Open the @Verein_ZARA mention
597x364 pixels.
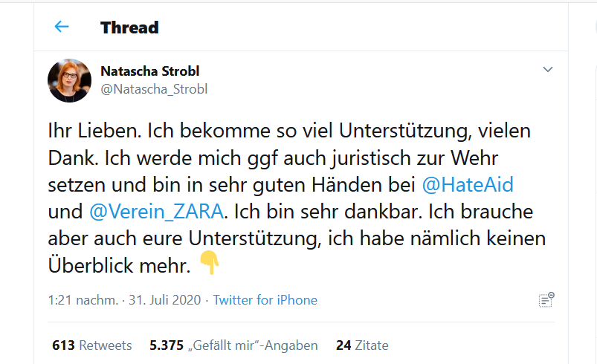pos(156,211)
